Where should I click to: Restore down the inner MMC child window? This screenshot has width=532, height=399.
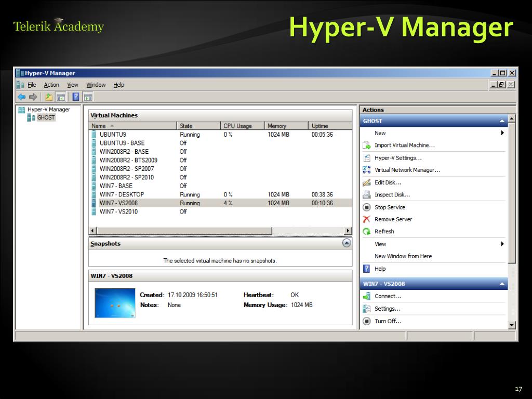click(x=502, y=85)
